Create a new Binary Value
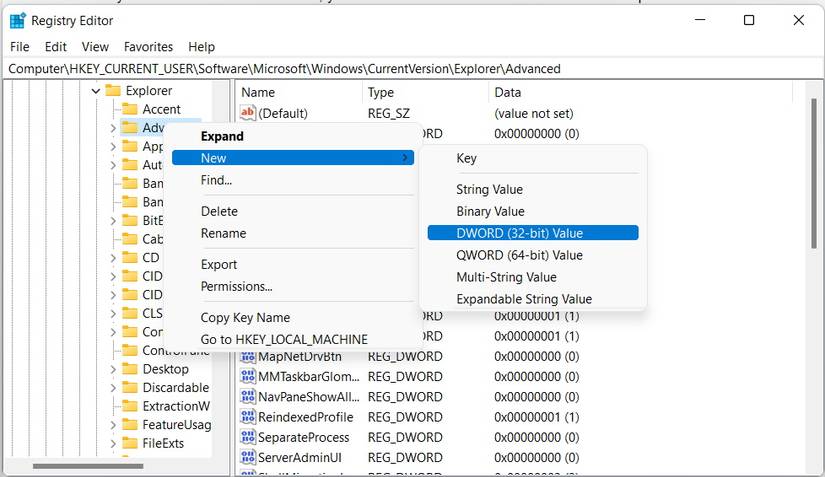The width and height of the screenshot is (825, 477). point(533,211)
